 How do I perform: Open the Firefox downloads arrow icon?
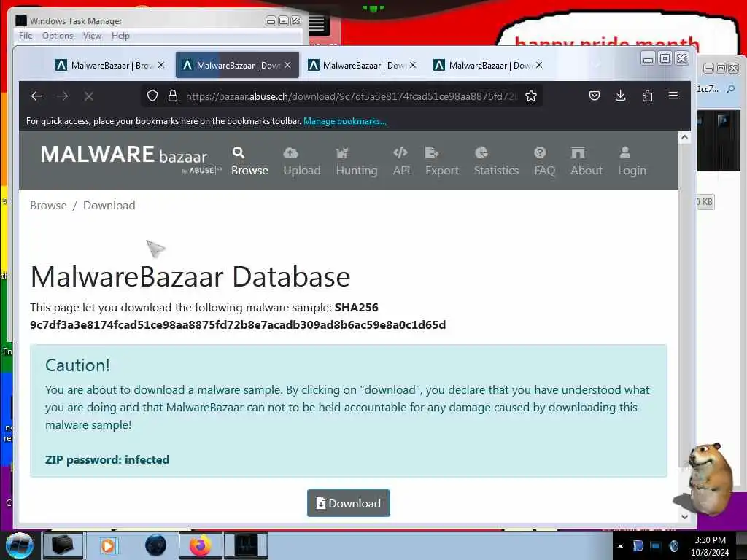click(620, 96)
